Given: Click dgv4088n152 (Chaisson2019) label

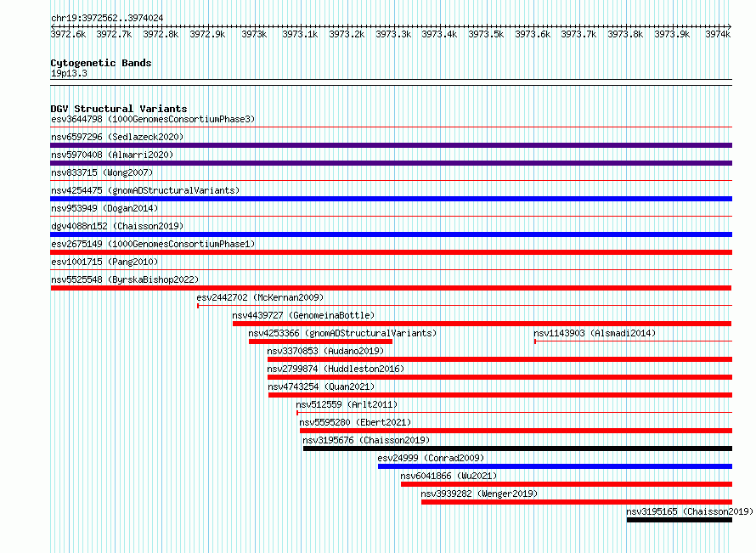Looking at the screenshot, I should pyautogui.click(x=117, y=226).
